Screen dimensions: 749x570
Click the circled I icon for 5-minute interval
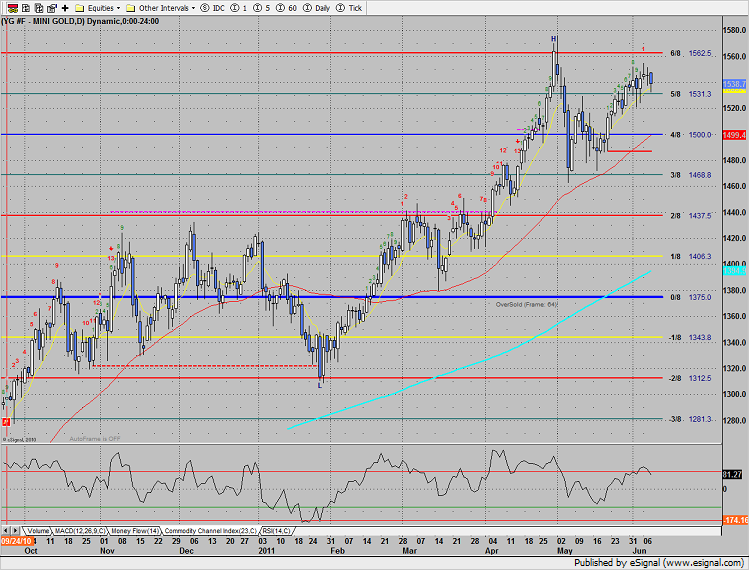click(x=257, y=8)
